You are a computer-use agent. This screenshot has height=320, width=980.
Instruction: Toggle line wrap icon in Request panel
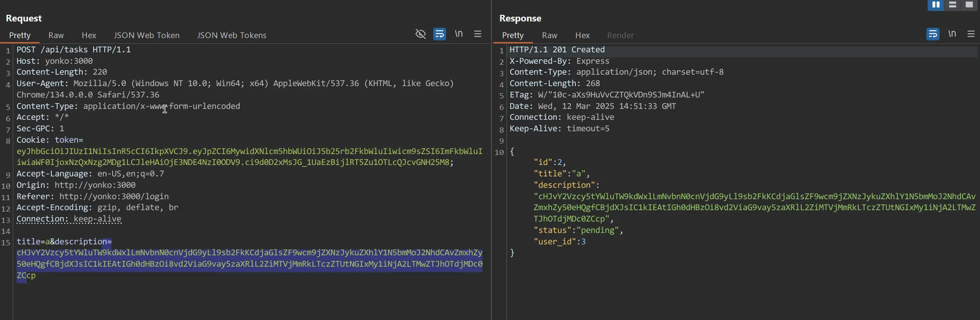(439, 34)
